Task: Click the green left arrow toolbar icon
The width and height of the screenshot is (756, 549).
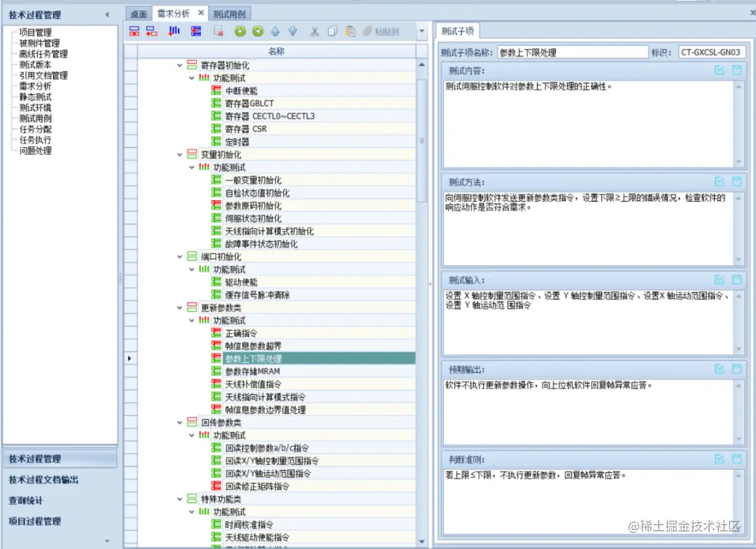Action: (x=240, y=32)
